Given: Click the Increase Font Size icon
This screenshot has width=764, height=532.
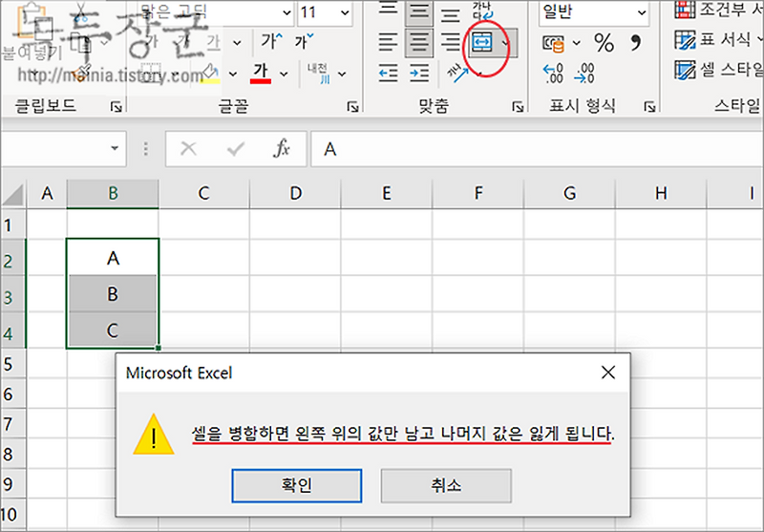Looking at the screenshot, I should [x=271, y=41].
